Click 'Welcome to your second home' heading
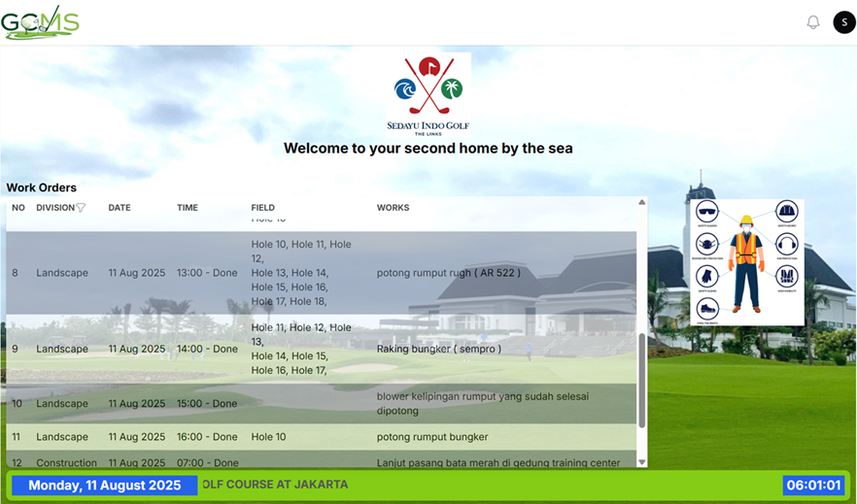Viewport: 857px width, 504px height. pyautogui.click(x=428, y=148)
